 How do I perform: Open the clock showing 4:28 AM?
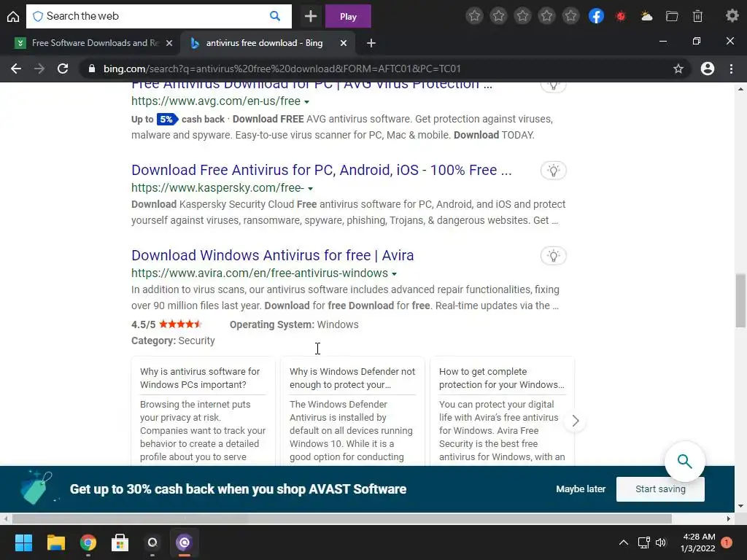[x=698, y=542]
